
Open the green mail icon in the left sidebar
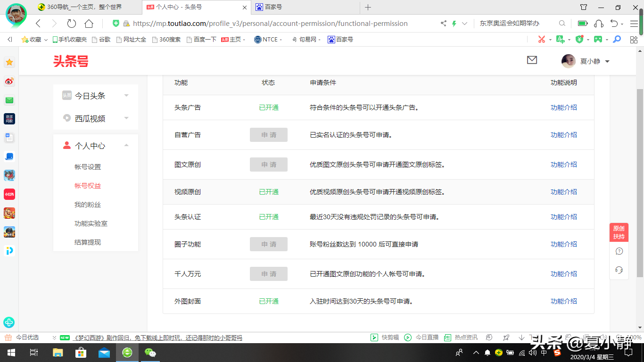click(9, 100)
